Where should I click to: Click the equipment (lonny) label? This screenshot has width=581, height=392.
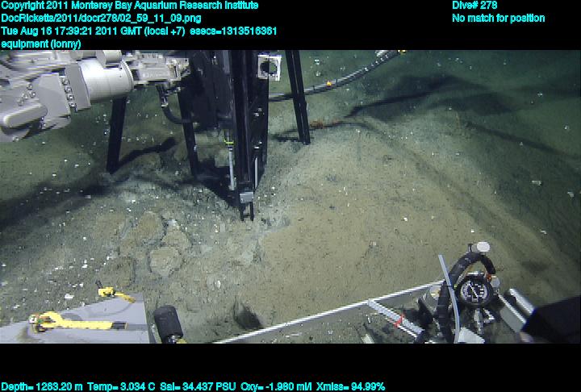tap(40, 44)
